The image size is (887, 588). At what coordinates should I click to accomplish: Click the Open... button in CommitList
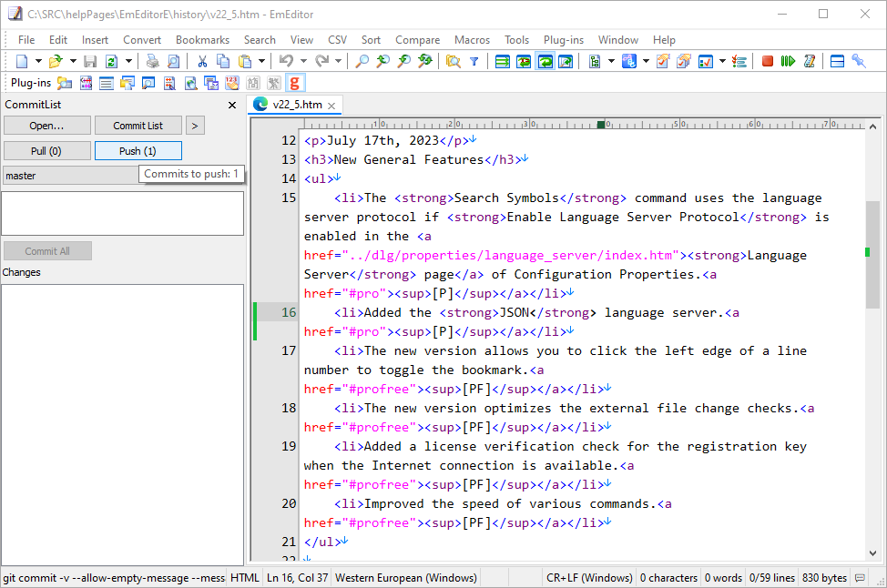click(47, 126)
